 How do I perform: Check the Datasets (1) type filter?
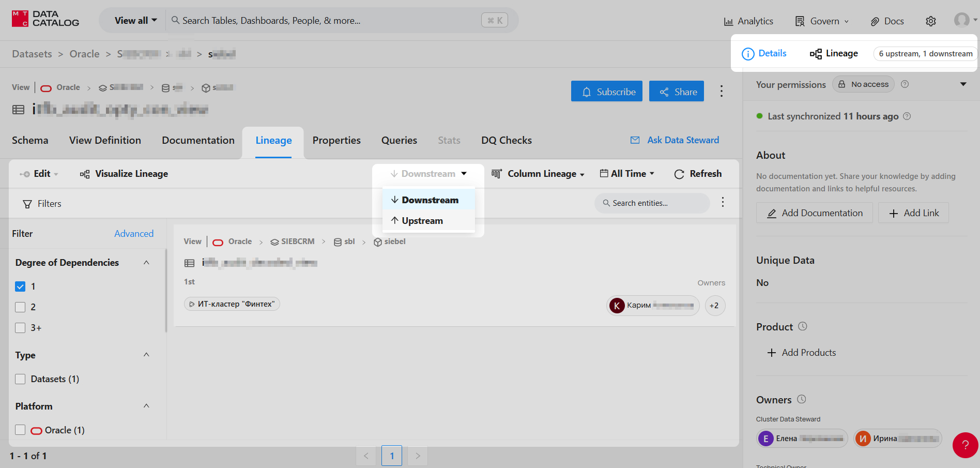click(x=20, y=379)
